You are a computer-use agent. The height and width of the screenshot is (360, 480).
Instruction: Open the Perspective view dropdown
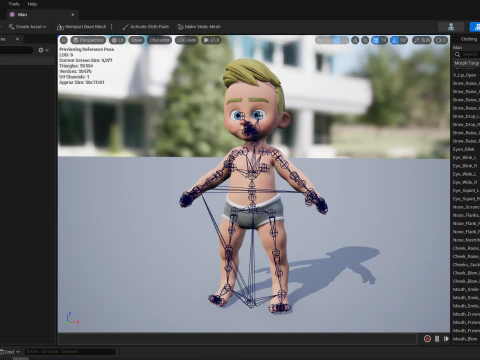[x=88, y=40]
